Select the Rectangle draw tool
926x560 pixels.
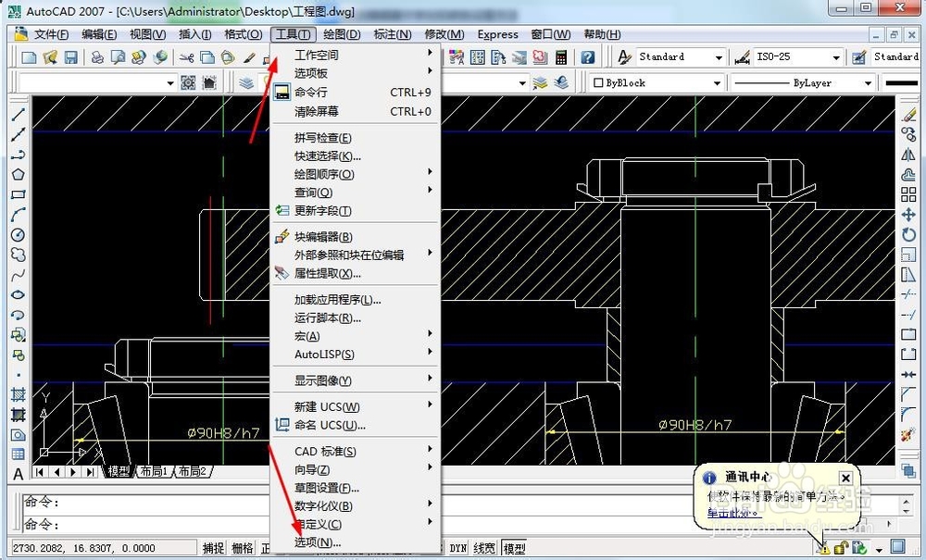(19, 194)
